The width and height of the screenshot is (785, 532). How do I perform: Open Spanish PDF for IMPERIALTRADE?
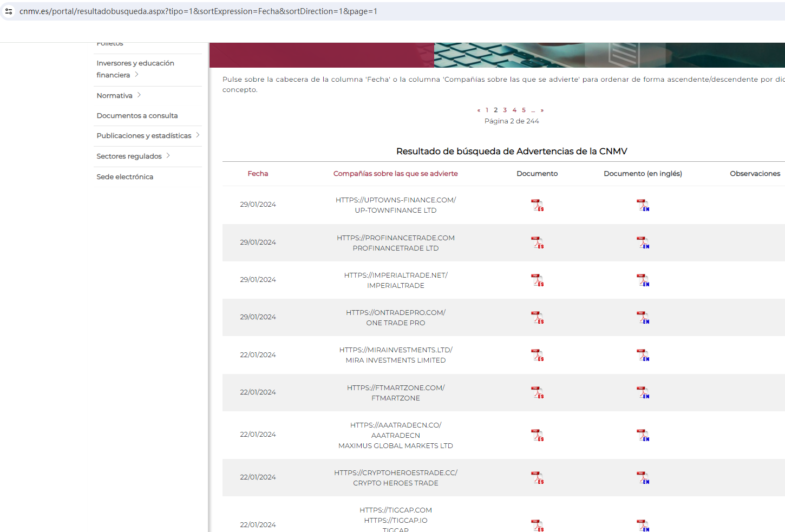[537, 280]
